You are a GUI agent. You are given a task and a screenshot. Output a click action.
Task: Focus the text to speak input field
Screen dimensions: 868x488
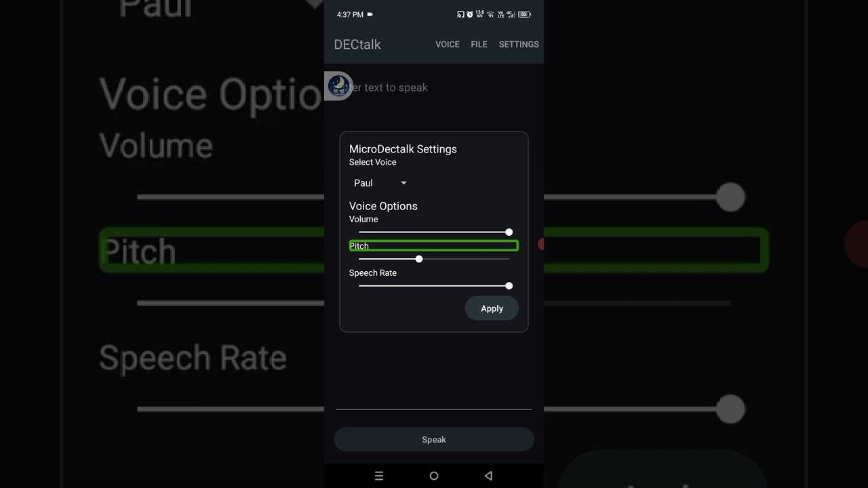tap(434, 87)
